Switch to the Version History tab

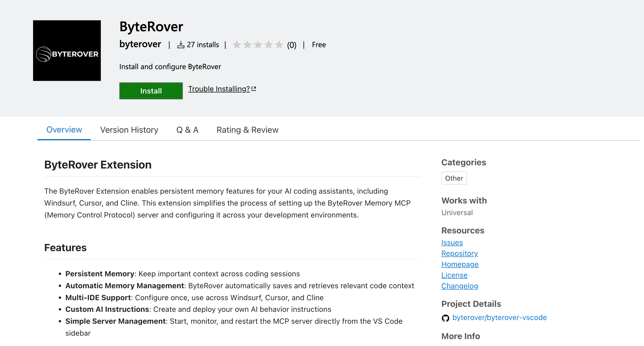129,130
